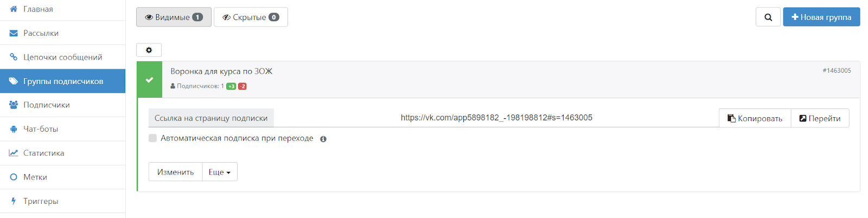Show Видимые groups list
The image size is (868, 218).
174,17
